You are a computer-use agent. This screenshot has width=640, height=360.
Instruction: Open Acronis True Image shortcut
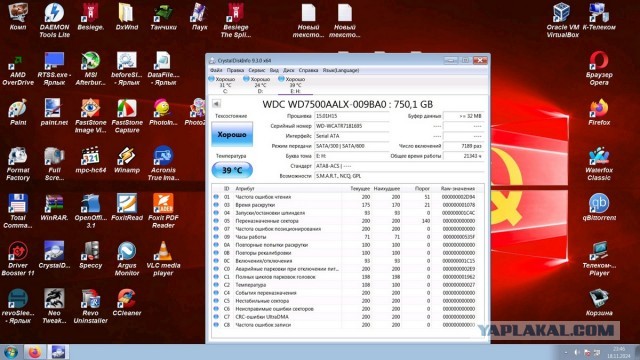coord(163,163)
